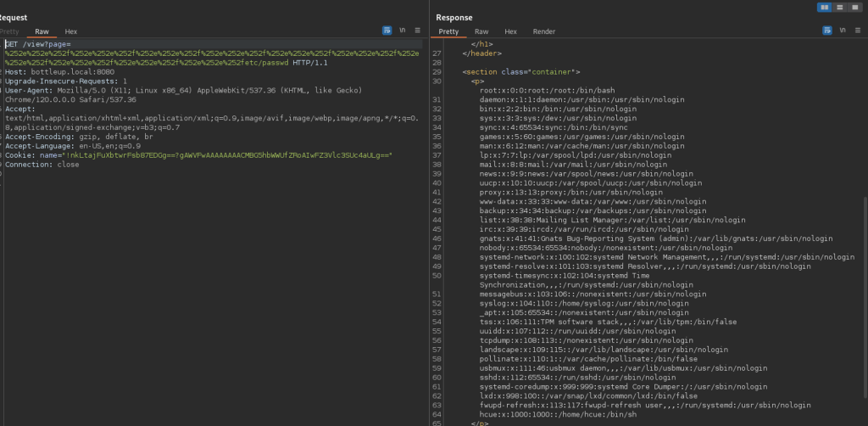Switch to combined tabbed layout view
The image size is (868, 426).
[854, 8]
